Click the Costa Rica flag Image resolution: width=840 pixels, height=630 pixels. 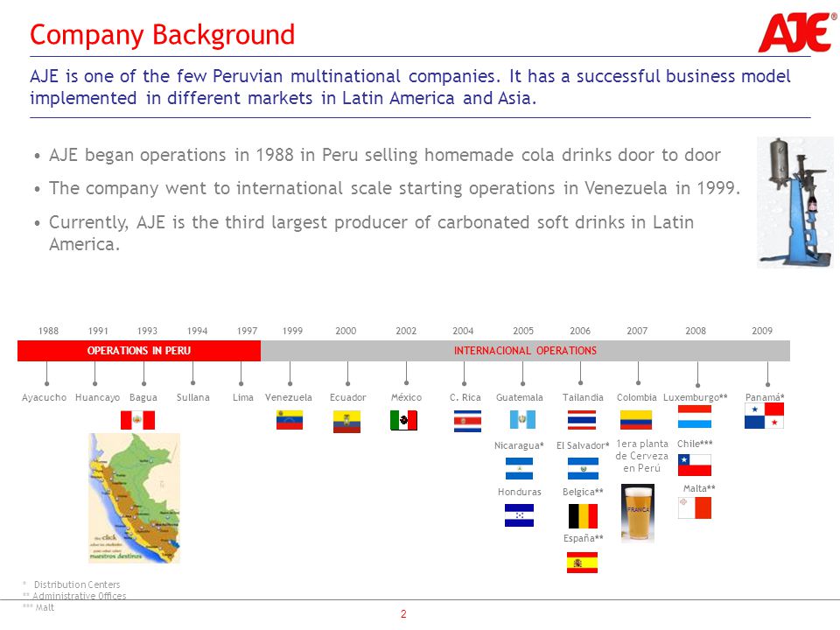coord(467,421)
